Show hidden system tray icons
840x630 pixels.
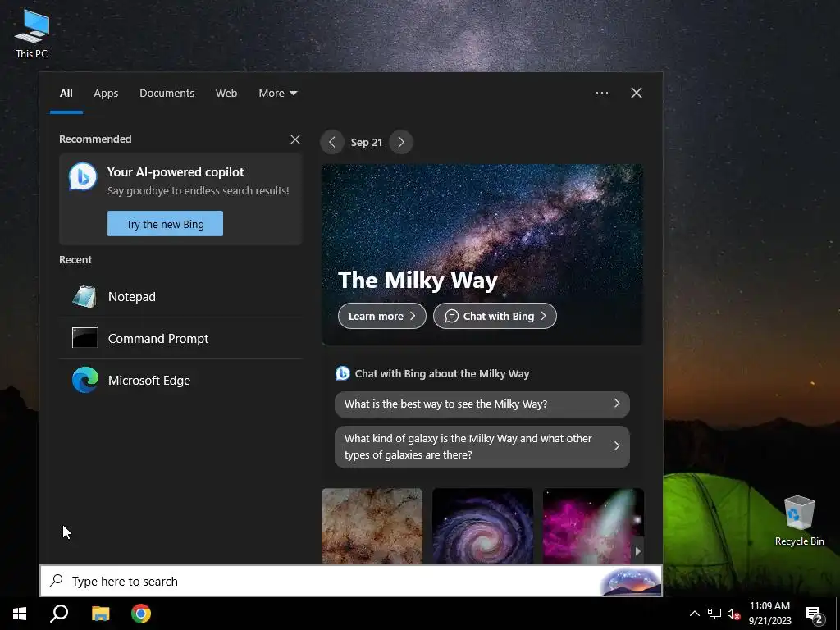[694, 614]
